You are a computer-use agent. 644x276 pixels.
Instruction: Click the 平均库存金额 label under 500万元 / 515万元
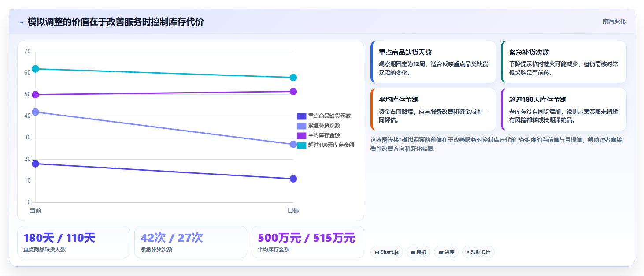tap(274, 250)
